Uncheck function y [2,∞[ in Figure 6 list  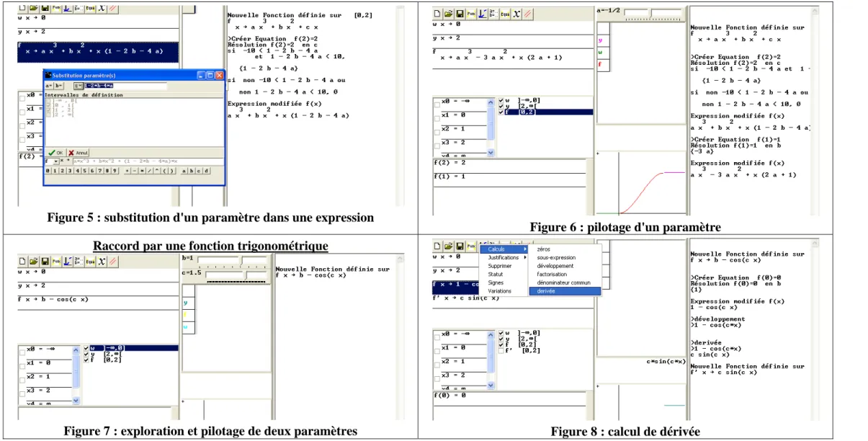(501, 106)
